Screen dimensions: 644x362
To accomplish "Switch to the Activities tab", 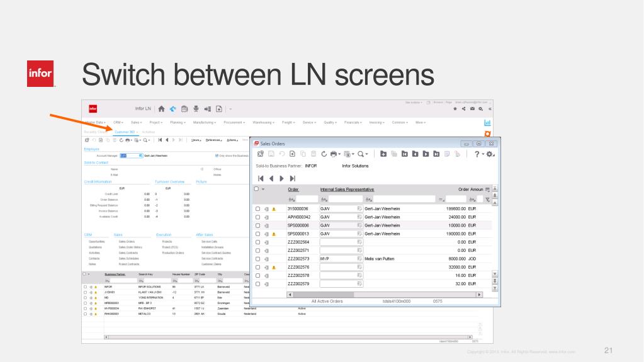I will click(x=149, y=132).
